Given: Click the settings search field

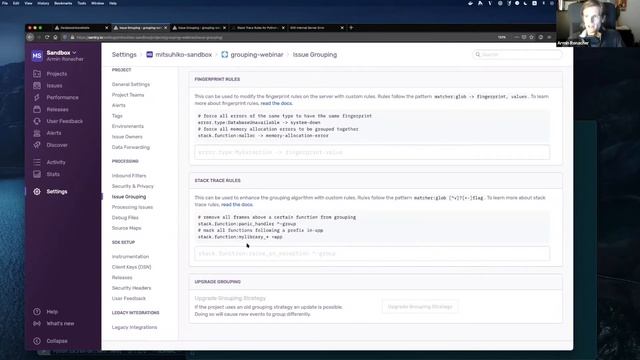Looking at the screenshot, I should coord(517,54).
